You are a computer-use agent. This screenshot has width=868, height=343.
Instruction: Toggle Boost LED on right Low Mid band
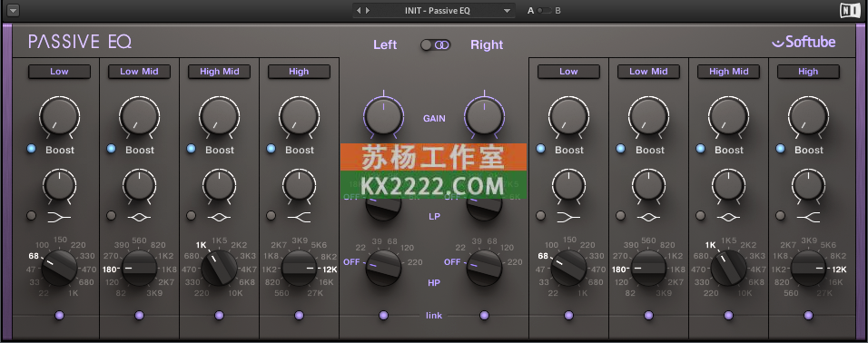point(620,149)
